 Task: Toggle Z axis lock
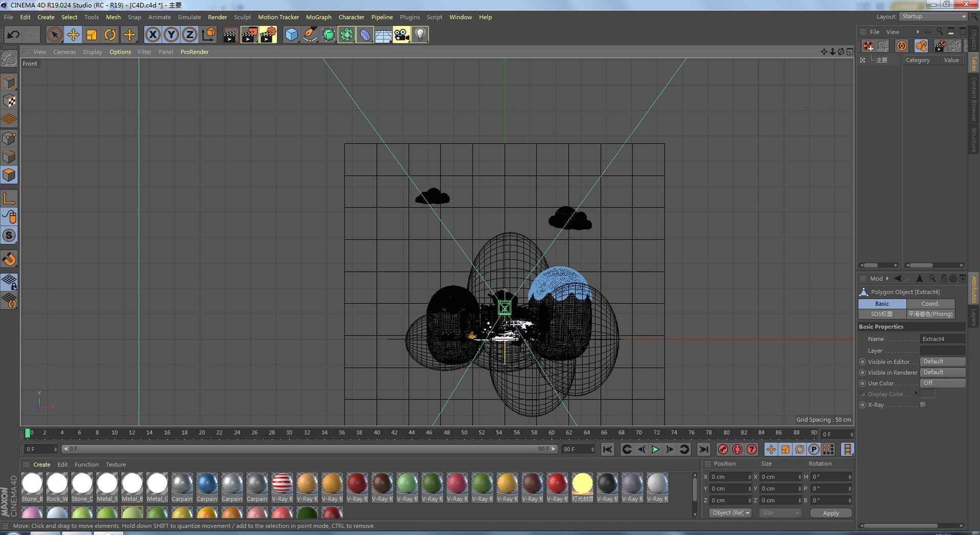[x=189, y=35]
